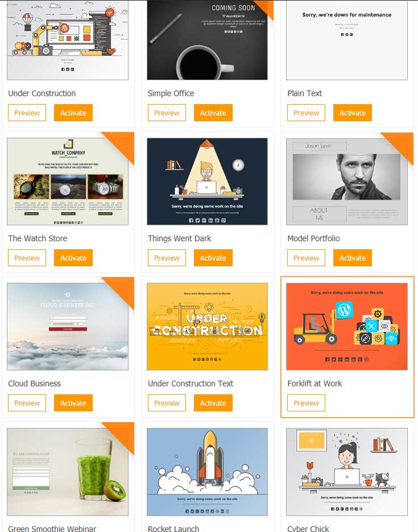Image resolution: width=418 pixels, height=532 pixels.
Task: Preview the Forklift at Work template
Action: (x=306, y=403)
